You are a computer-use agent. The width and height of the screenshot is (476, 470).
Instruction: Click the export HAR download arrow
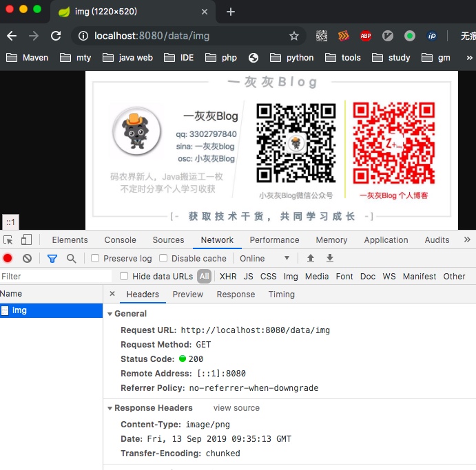[330, 259]
